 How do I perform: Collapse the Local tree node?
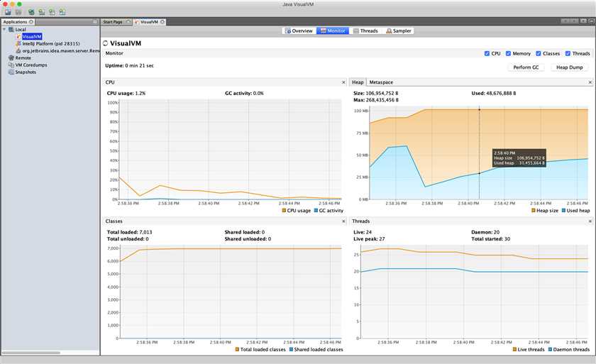click(4, 29)
